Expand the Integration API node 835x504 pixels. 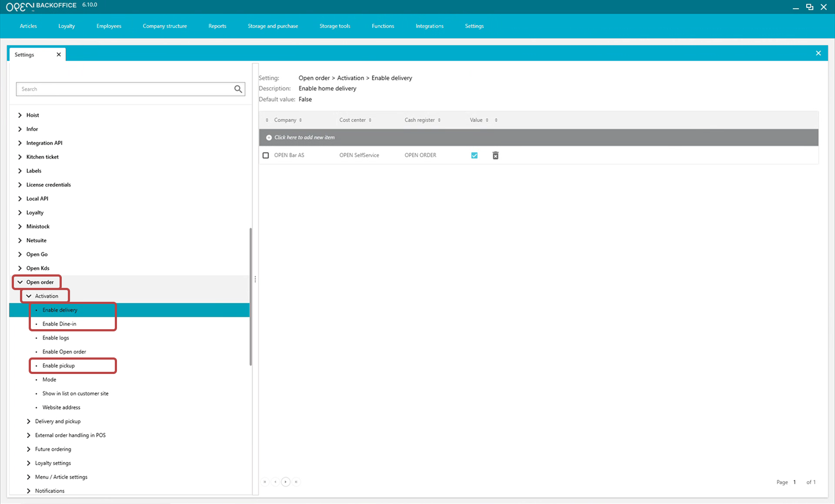click(x=20, y=143)
